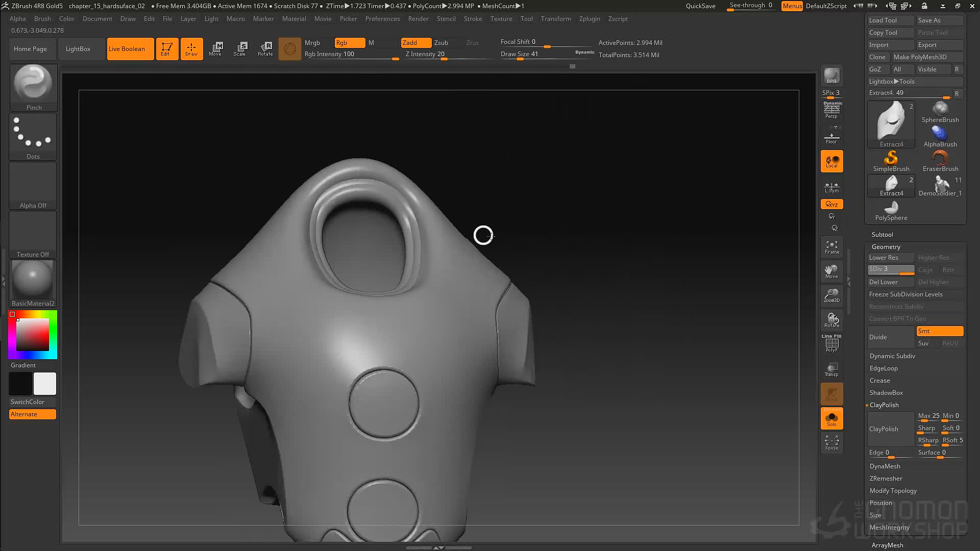
Task: Disable the Zadd toggle
Action: click(416, 43)
